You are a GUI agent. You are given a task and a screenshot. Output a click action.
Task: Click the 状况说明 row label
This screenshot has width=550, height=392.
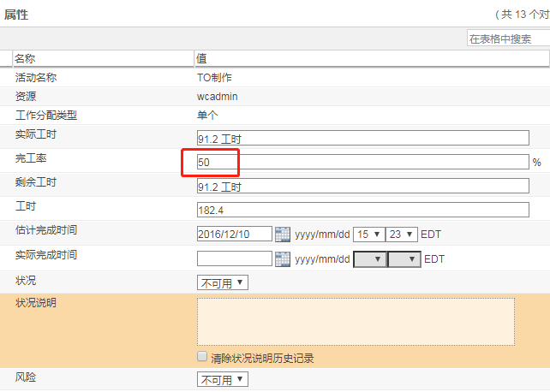[36, 303]
